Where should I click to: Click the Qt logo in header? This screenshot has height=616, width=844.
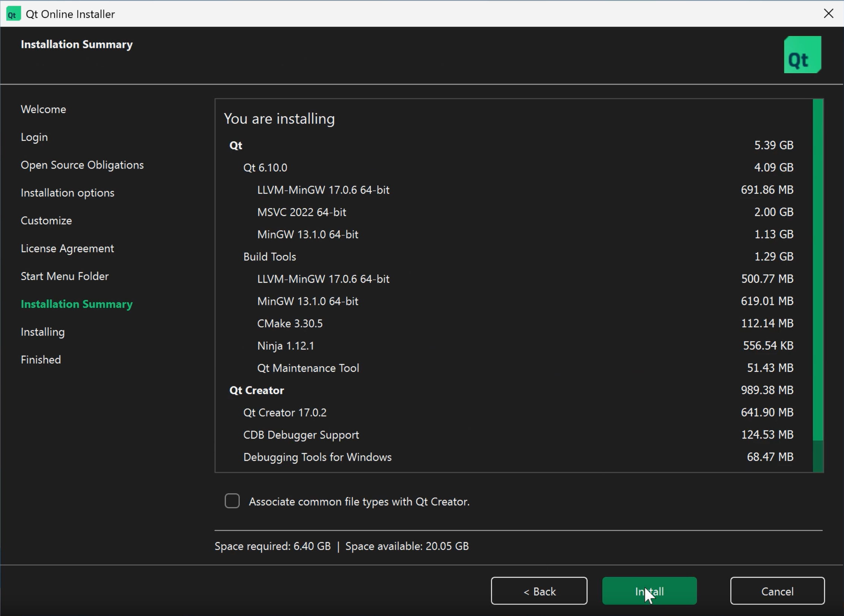tap(802, 55)
